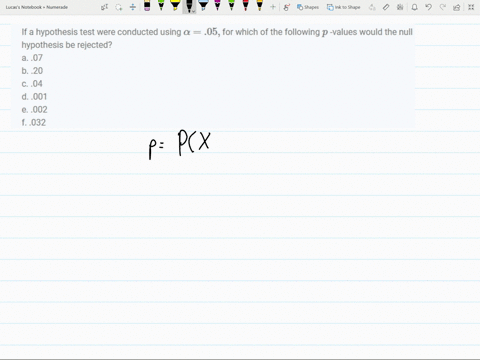The image size is (480, 360).
Task: Choose the red pen
Action: pyautogui.click(x=245, y=6)
